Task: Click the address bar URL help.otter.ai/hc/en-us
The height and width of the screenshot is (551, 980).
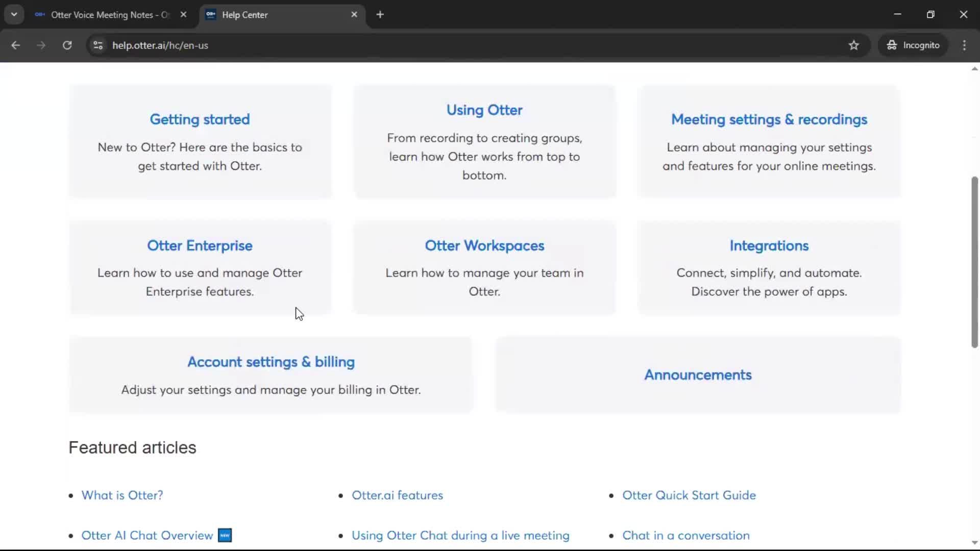Action: point(160,45)
